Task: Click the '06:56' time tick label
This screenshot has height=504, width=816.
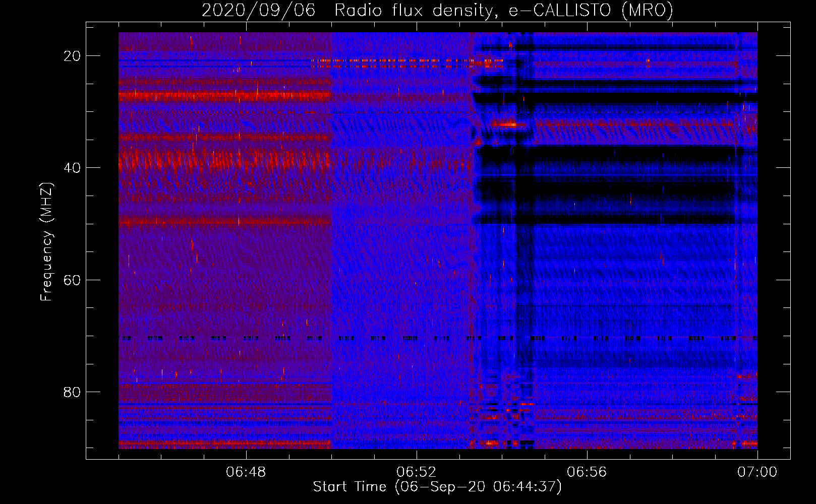Action: (587, 472)
